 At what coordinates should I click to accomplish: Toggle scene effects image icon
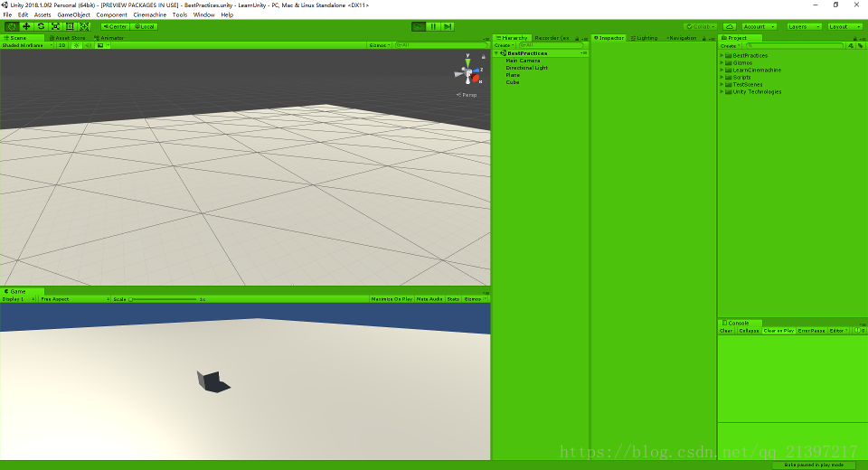click(x=100, y=45)
